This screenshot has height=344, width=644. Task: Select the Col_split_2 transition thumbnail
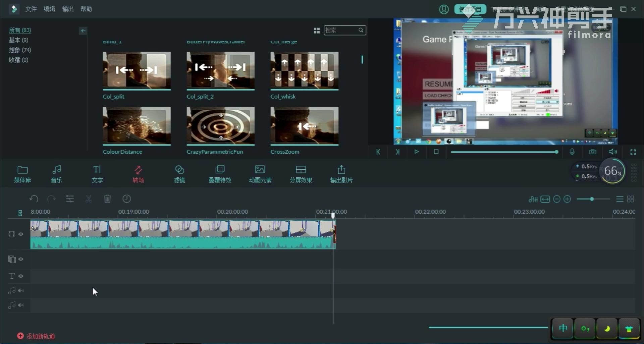click(221, 71)
